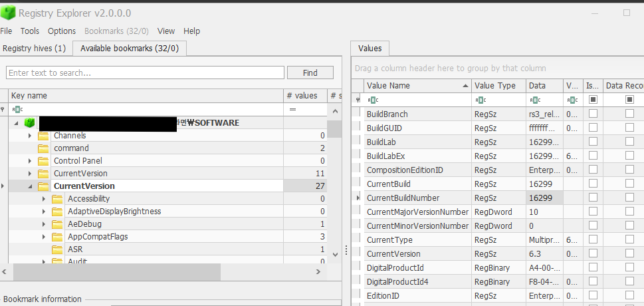The image size is (644, 306).
Task: Click the Registry Explorer green cube app icon
Action: pos(8,13)
